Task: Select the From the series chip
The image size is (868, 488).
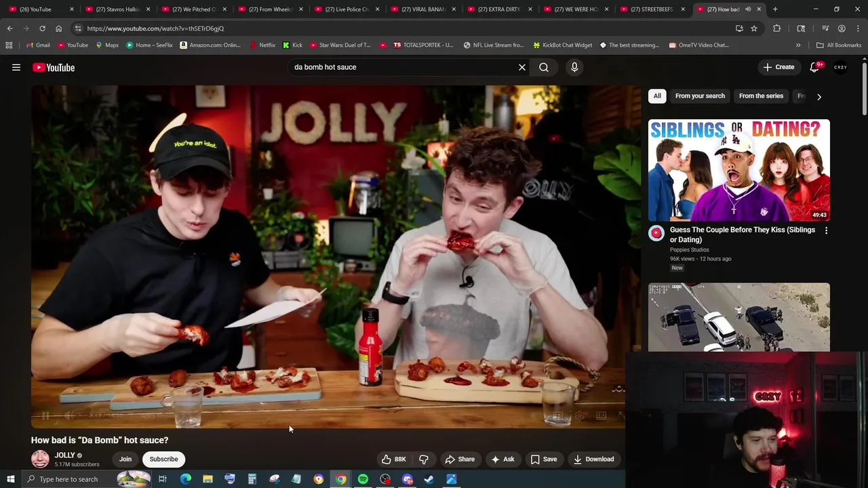Action: pyautogui.click(x=761, y=96)
